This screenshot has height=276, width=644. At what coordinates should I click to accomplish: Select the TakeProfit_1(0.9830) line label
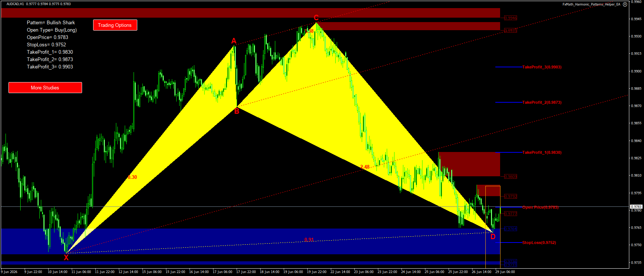[542, 152]
